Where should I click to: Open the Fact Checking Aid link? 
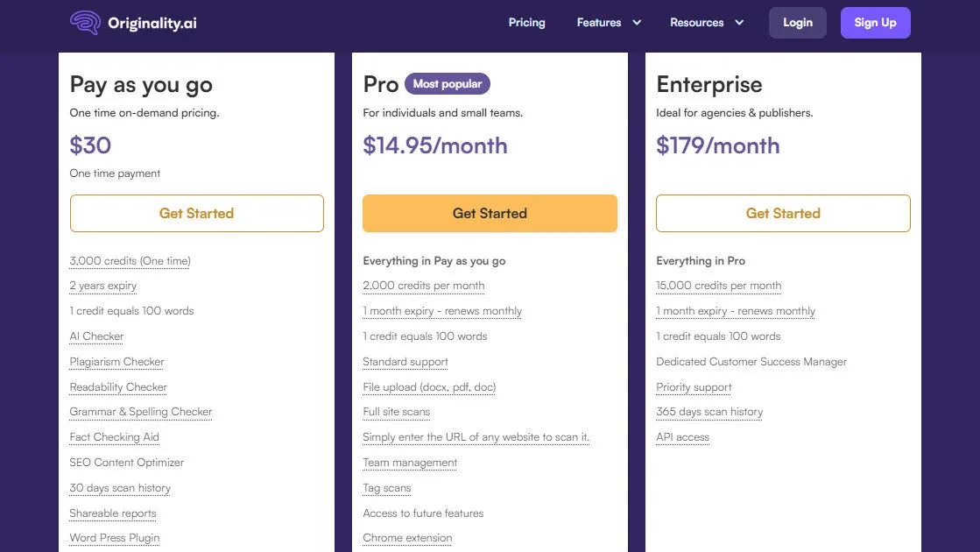[114, 436]
